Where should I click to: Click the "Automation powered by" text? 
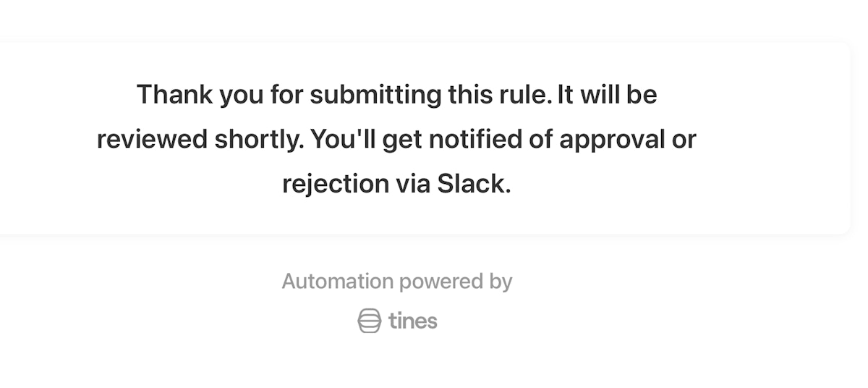tap(397, 281)
